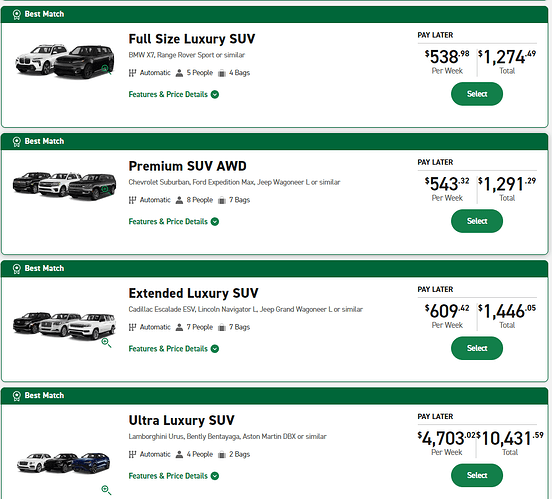Image resolution: width=552 pixels, height=499 pixels.
Task: Click magnifier icon under Extended Luxury SUV cars
Action: 106,343
